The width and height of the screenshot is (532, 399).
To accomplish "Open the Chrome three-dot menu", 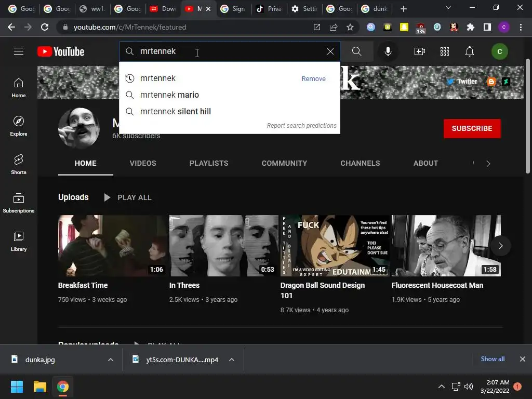I will [x=521, y=27].
